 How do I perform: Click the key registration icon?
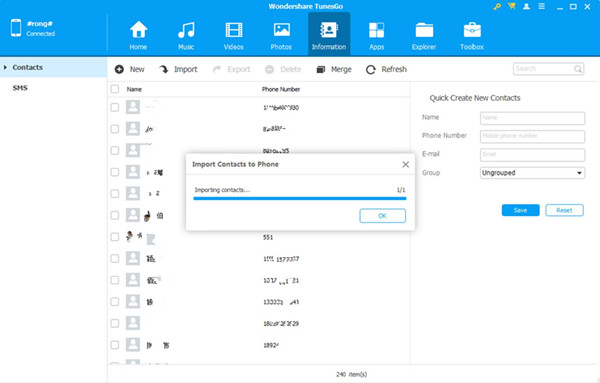coord(497,7)
